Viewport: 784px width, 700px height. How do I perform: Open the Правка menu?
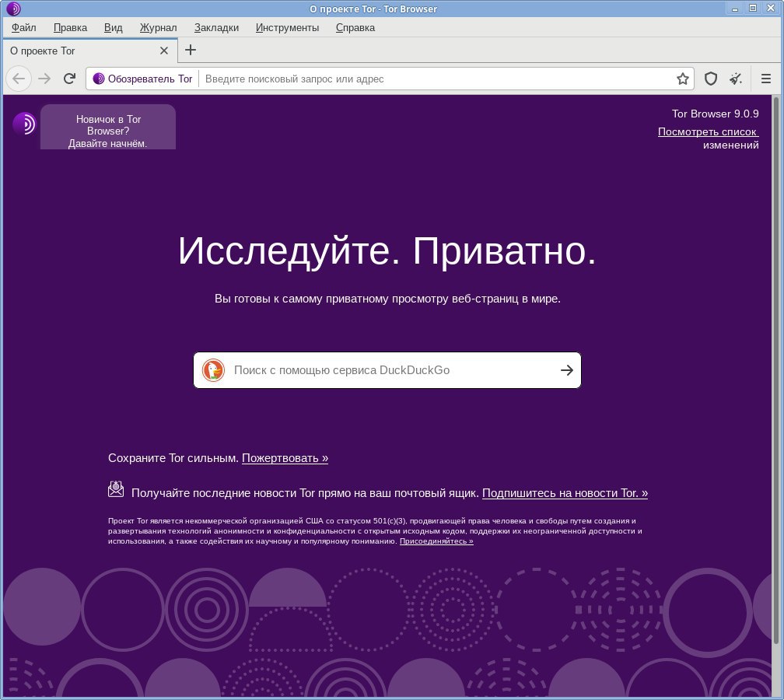point(70,27)
